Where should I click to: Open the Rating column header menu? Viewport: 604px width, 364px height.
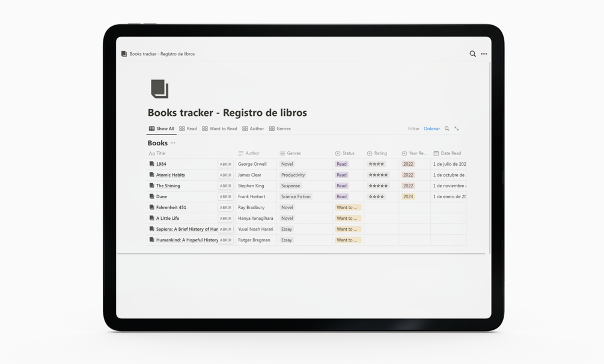coord(377,153)
